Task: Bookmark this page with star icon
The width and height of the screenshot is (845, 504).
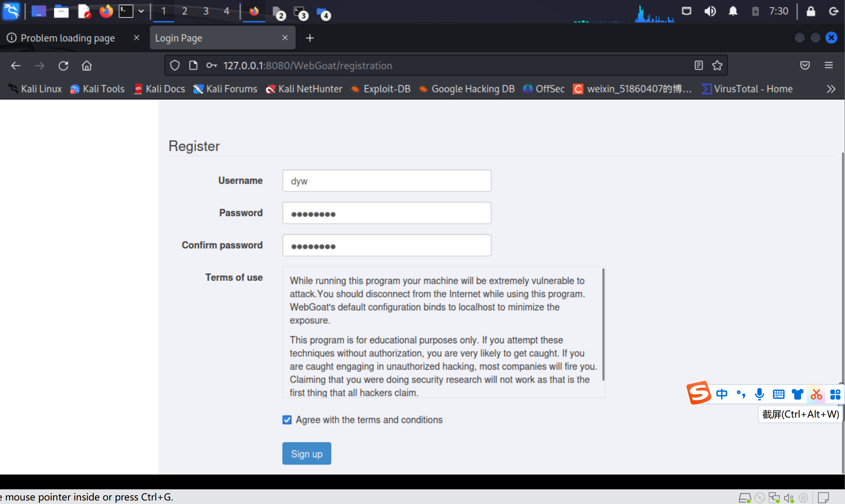Action: point(717,66)
